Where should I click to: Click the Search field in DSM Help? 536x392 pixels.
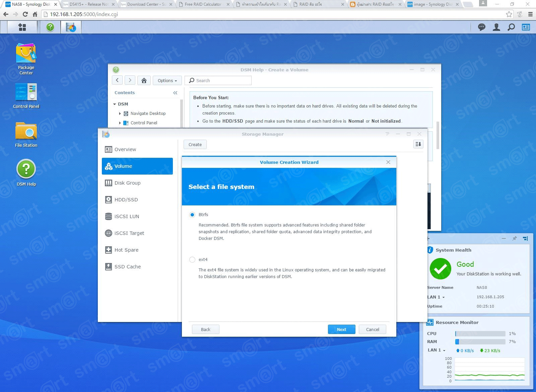(218, 80)
